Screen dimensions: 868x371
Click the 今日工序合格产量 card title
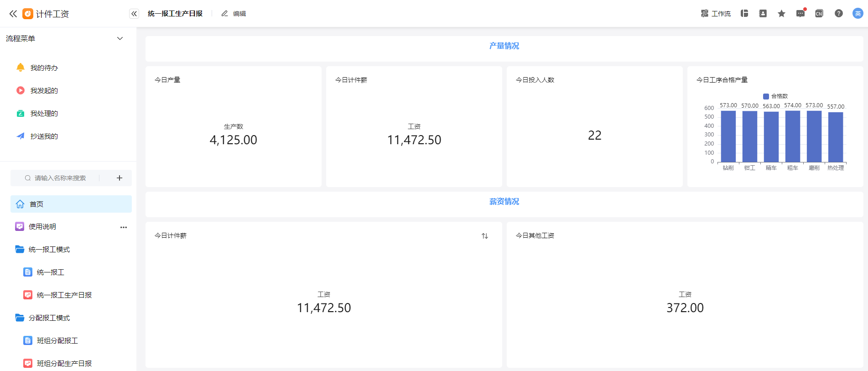(x=722, y=80)
